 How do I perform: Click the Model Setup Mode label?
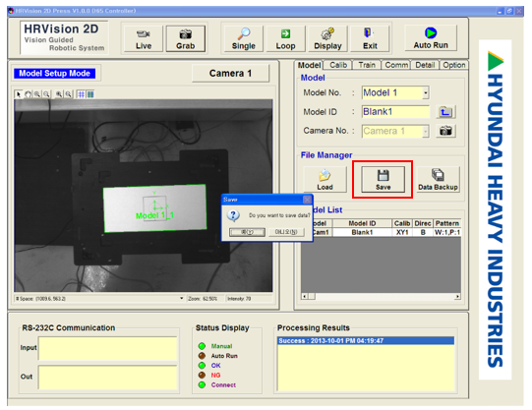click(x=55, y=74)
